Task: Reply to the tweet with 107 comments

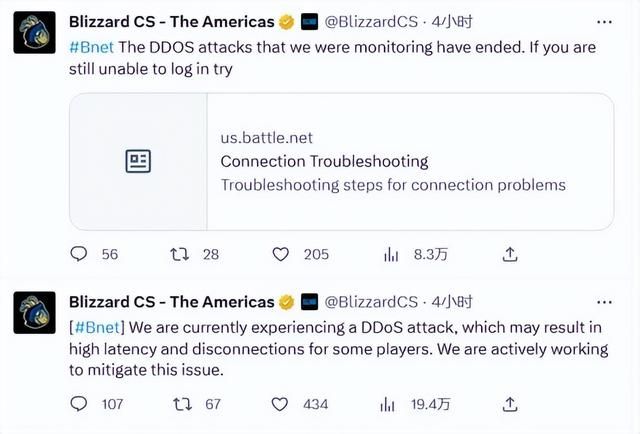Action: coord(79,404)
